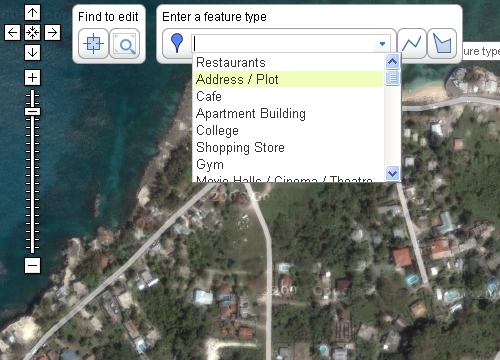Open the magnifier search-to-edit tool

[125, 44]
